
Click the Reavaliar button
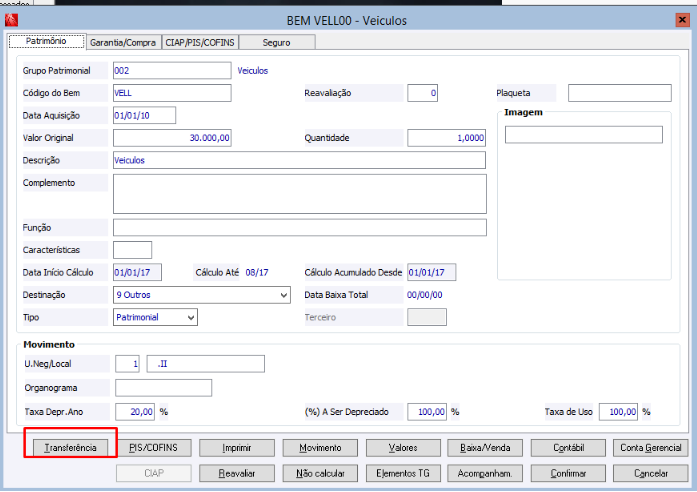[x=237, y=473]
